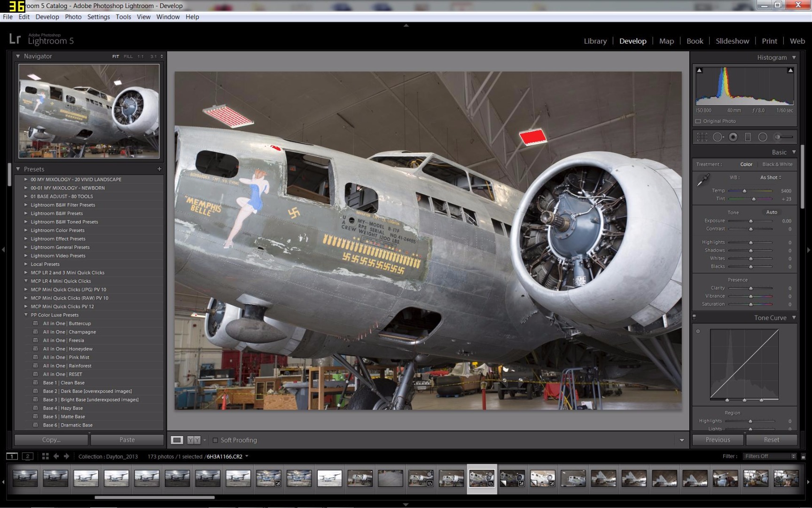Enable Soft Proofing checkbox
Image resolution: width=812 pixels, height=508 pixels.
(215, 440)
